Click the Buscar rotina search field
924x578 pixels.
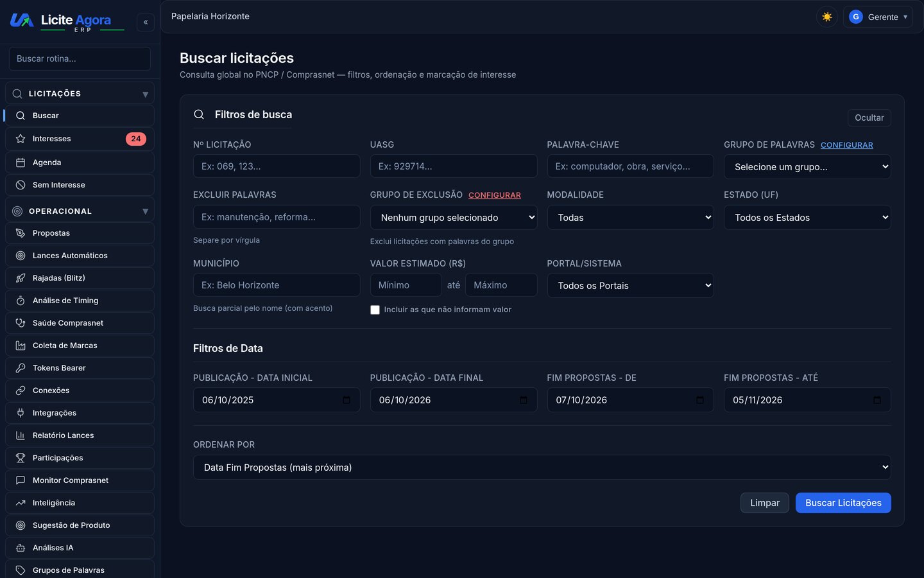pyautogui.click(x=80, y=58)
